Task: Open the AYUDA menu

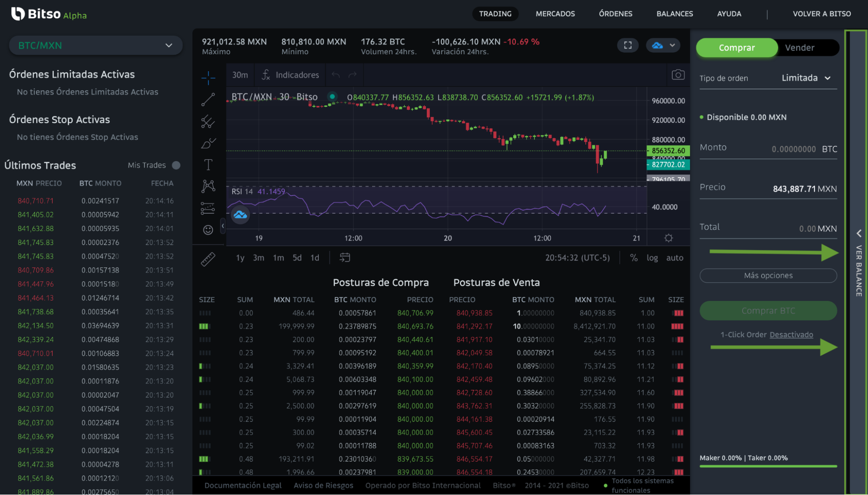Action: coord(729,13)
